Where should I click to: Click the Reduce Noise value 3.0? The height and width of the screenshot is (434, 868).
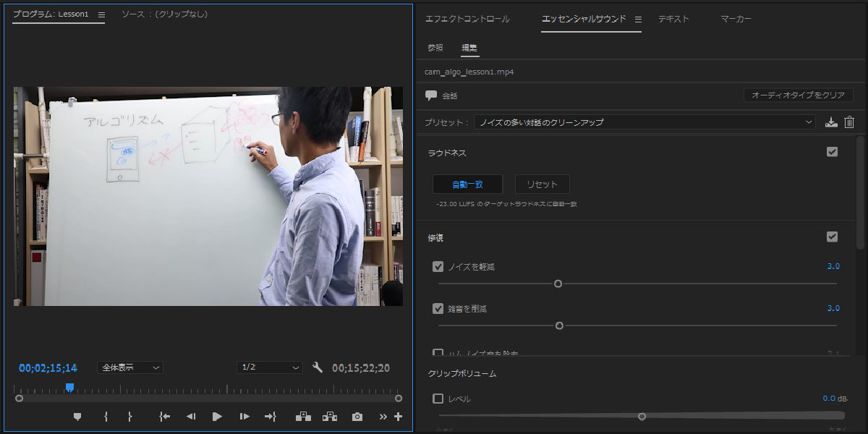click(833, 266)
